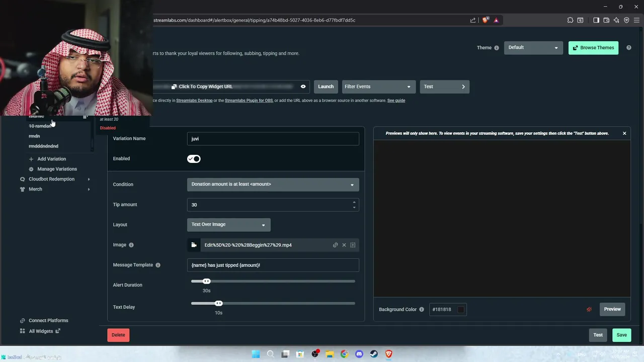Toggle the Enabled switch for variation
644x362 pixels.
[x=194, y=159]
